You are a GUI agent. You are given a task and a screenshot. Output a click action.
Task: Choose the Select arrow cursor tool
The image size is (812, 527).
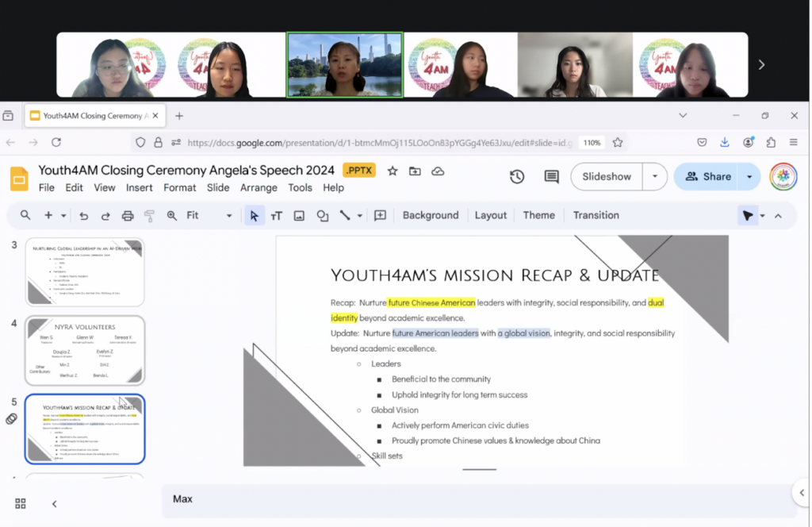click(x=254, y=216)
